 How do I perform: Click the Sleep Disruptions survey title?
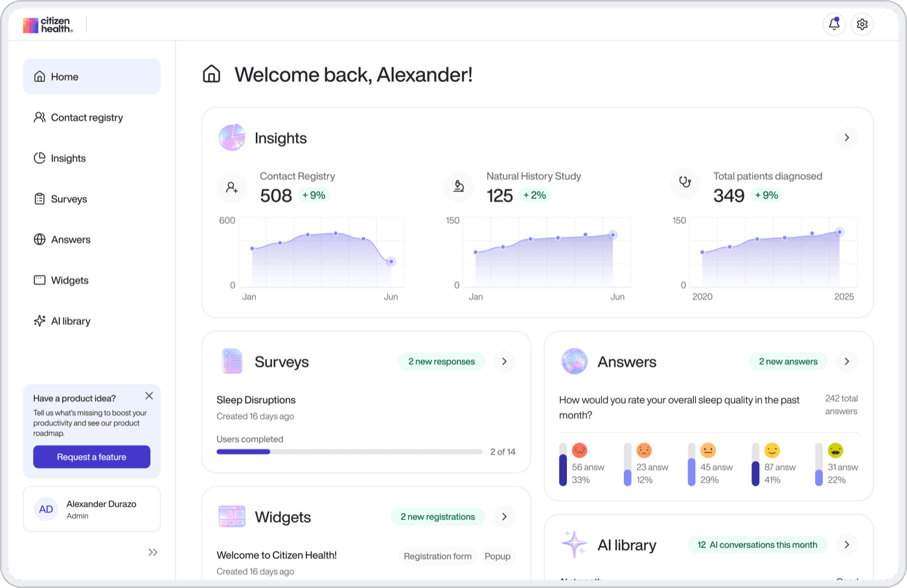tap(256, 400)
